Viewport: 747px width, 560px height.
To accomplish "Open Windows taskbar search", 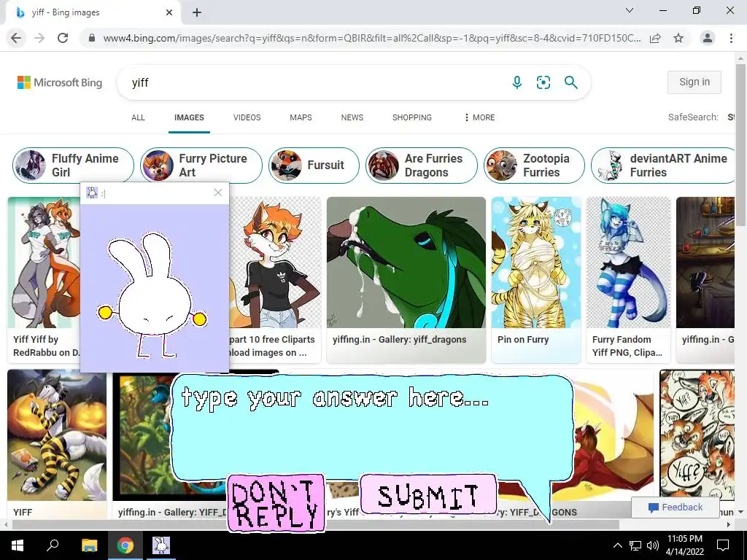I will (x=53, y=545).
